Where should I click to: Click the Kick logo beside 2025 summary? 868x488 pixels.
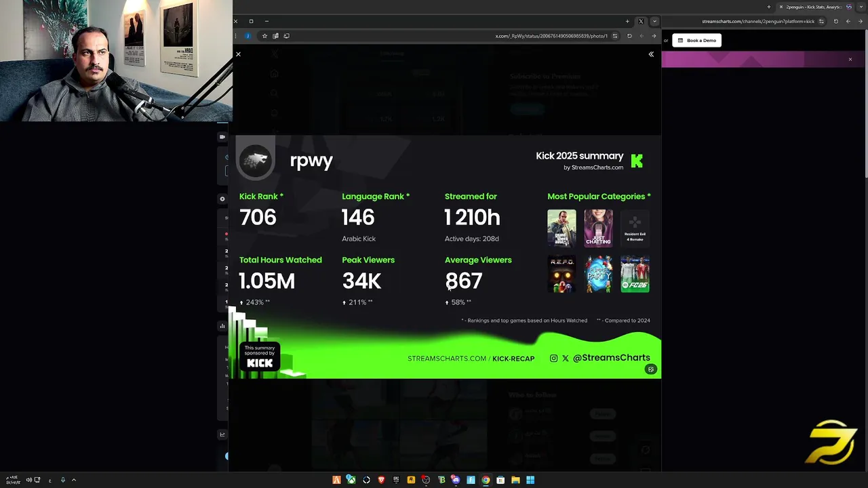(x=636, y=161)
